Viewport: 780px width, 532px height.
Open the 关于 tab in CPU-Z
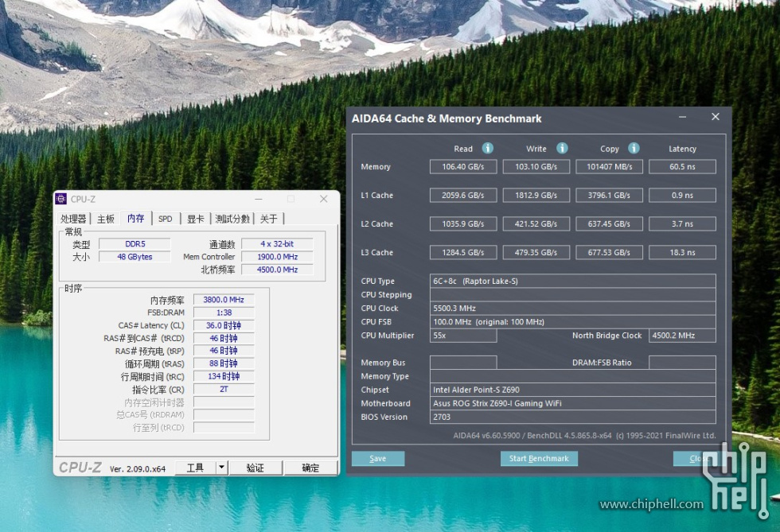tap(269, 219)
